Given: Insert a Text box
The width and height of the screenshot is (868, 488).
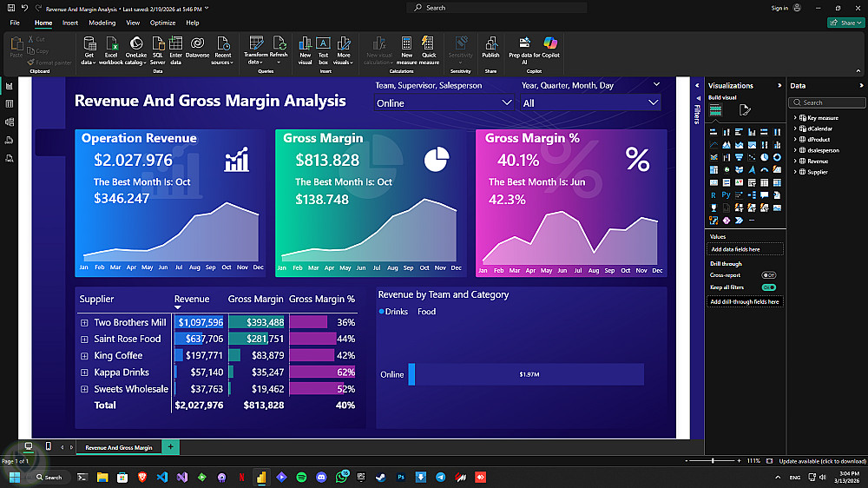Looking at the screenshot, I should coord(323,50).
